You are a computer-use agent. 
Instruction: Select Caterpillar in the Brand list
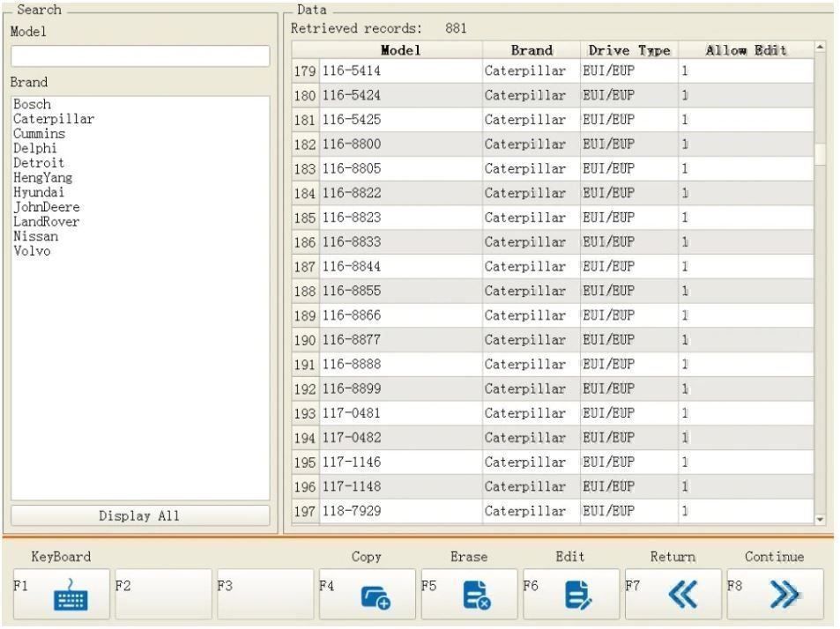point(54,119)
